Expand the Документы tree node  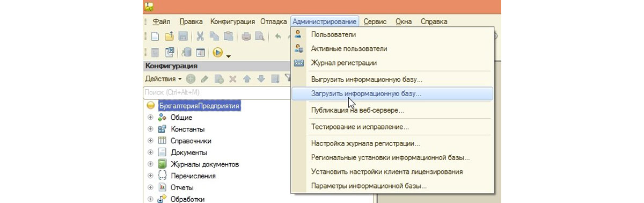150,153
